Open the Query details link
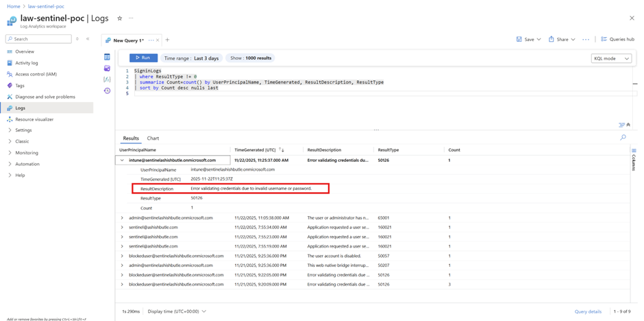The width and height of the screenshot is (644, 321). point(588,311)
